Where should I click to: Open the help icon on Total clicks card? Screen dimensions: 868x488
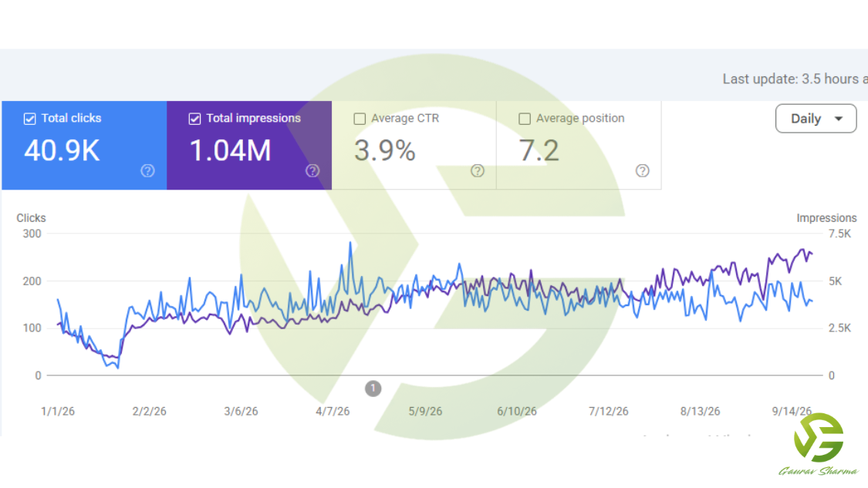click(147, 171)
